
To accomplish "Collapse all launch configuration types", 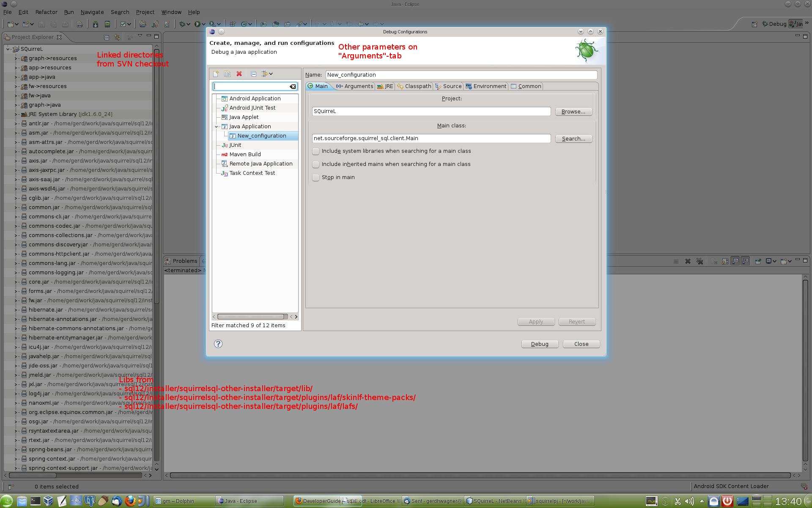I will point(253,74).
